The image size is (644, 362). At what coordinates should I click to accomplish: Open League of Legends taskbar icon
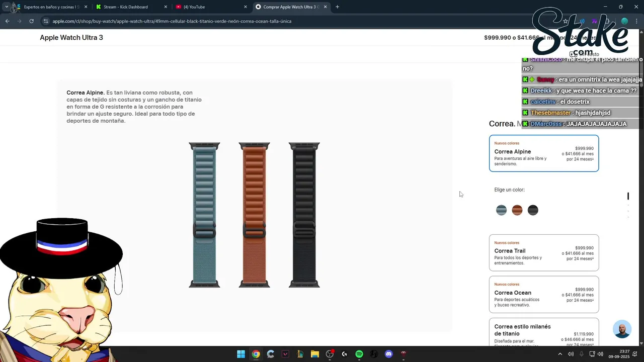(300, 354)
